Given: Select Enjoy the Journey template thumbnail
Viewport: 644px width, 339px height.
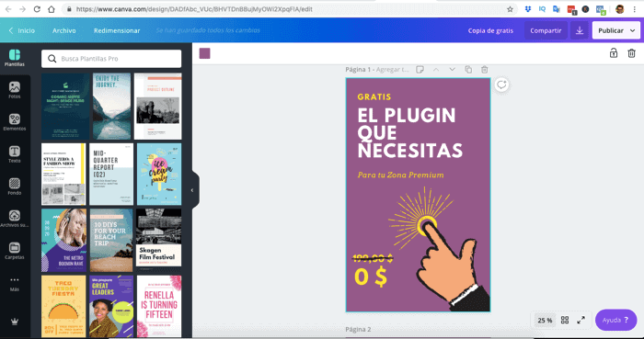Looking at the screenshot, I should pyautogui.click(x=111, y=107).
